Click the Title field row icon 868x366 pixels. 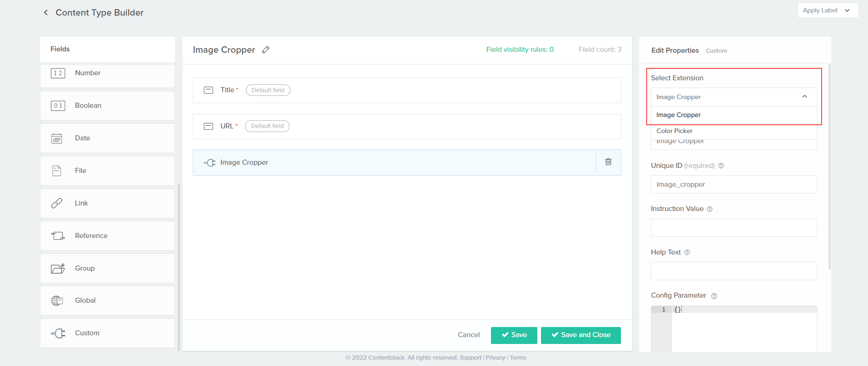[209, 90]
